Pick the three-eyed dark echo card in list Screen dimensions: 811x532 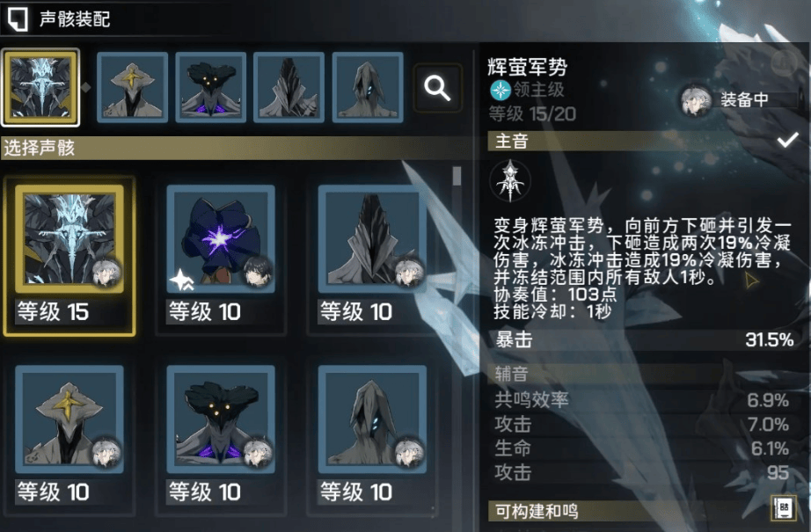[221, 437]
